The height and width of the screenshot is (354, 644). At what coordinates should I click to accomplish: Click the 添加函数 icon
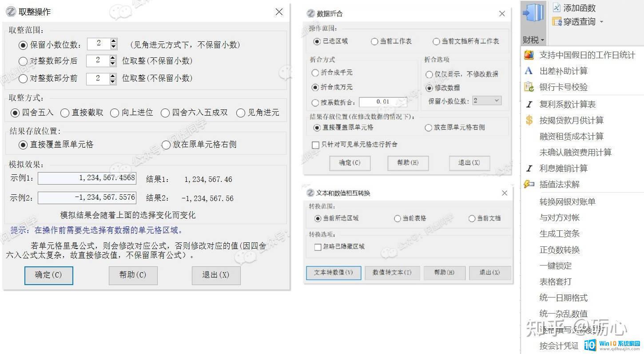tap(557, 8)
